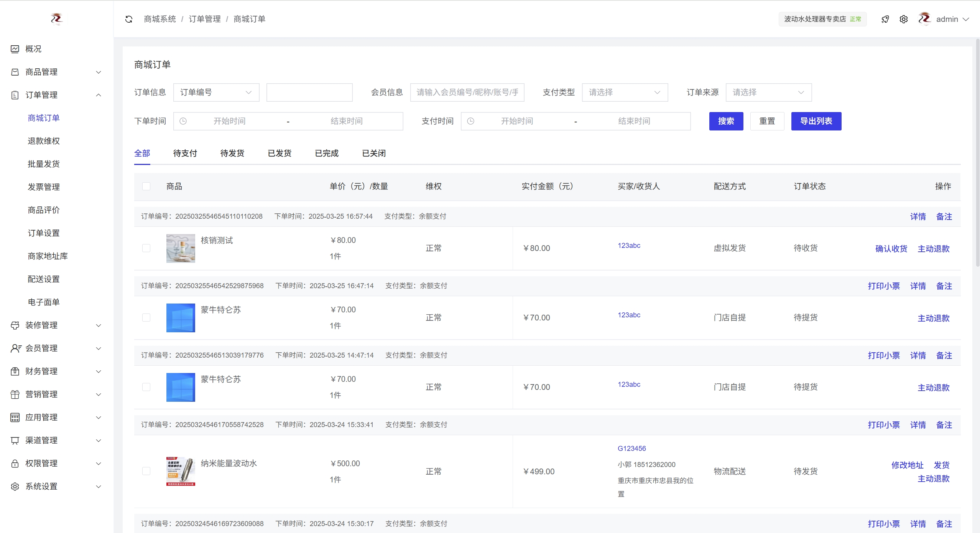
Task: Click the 会员管理 sidebar icon
Action: click(x=16, y=348)
